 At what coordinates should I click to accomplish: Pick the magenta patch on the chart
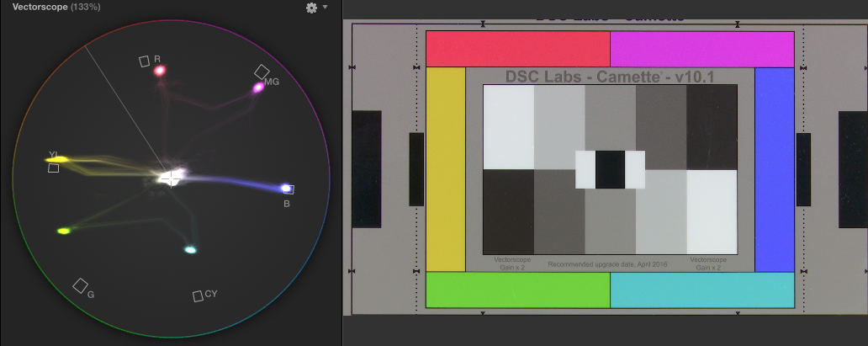(x=701, y=50)
